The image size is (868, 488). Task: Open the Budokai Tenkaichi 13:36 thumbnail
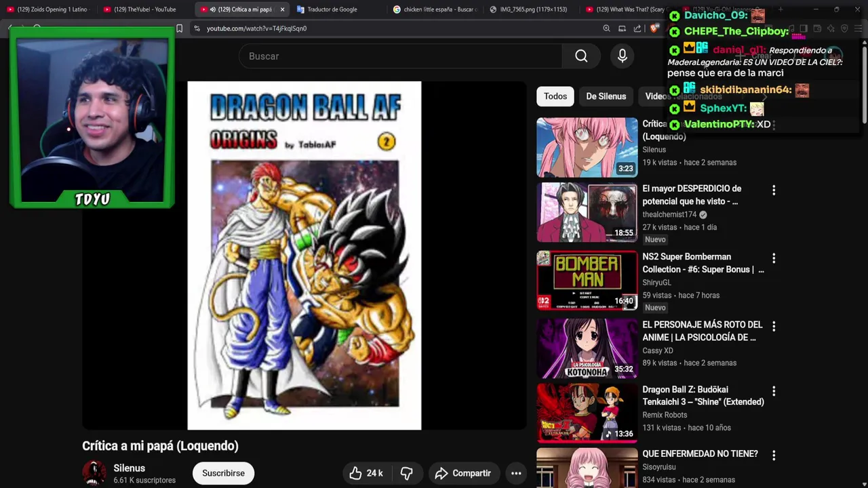pos(587,413)
